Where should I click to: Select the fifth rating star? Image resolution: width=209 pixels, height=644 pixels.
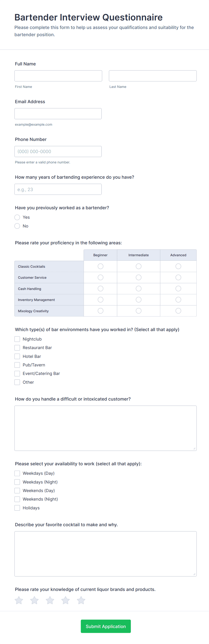pos(81,600)
